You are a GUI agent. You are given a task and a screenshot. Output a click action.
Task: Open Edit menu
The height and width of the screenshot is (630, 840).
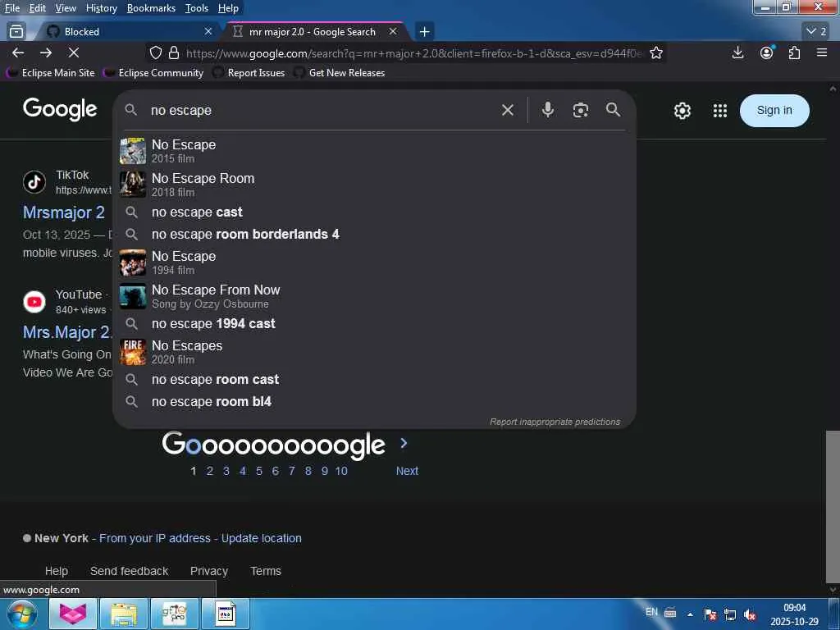[x=37, y=8]
